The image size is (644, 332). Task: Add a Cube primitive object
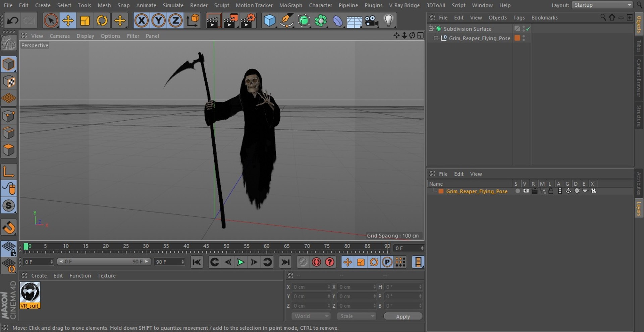(x=270, y=21)
